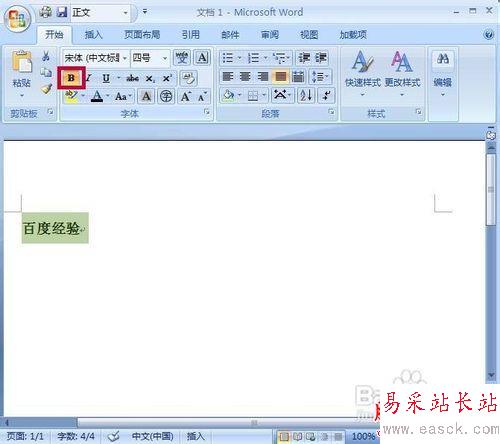Switch to the 插入 tab
This screenshot has width=500, height=444.
click(x=94, y=34)
